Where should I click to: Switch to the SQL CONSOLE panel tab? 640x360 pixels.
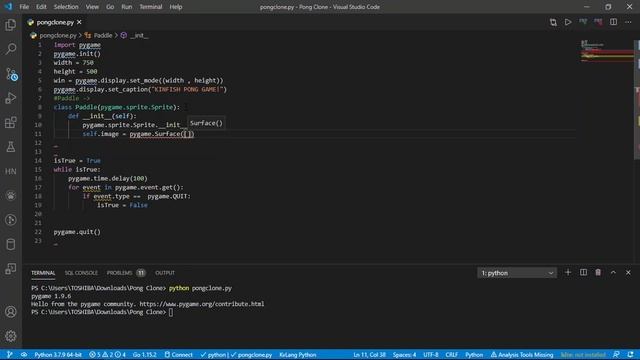pos(81,273)
